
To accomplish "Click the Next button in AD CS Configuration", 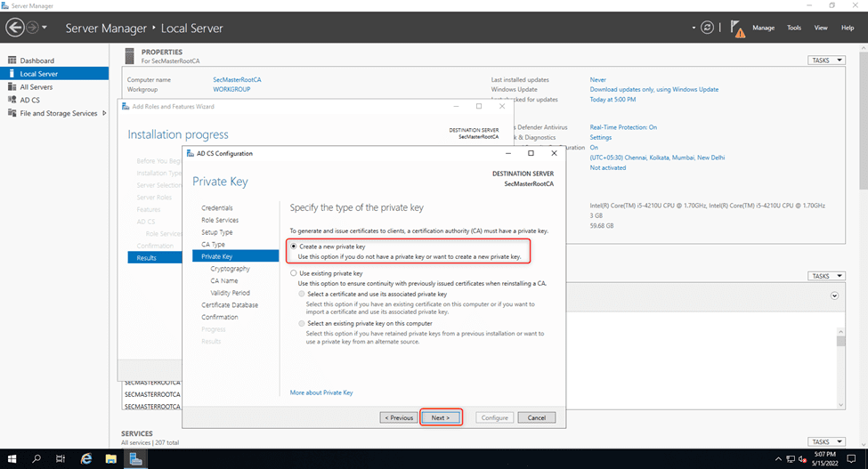I will click(x=441, y=417).
